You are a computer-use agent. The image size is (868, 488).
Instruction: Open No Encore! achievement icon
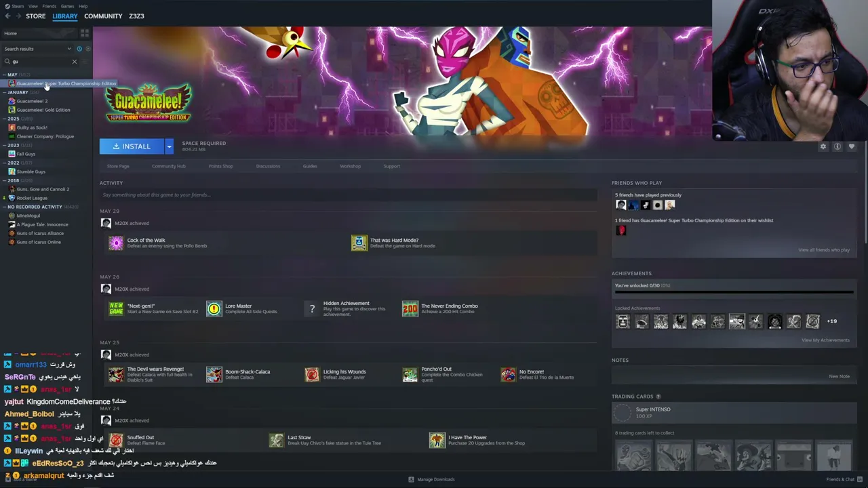coord(508,374)
